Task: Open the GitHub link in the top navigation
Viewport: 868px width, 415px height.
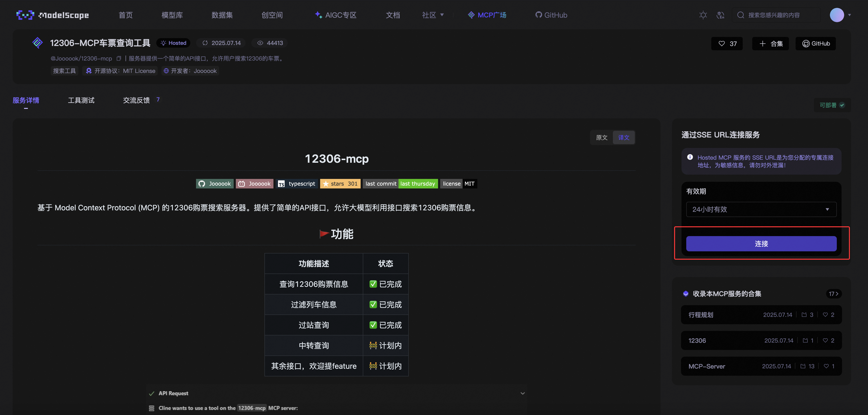Action: tap(552, 15)
